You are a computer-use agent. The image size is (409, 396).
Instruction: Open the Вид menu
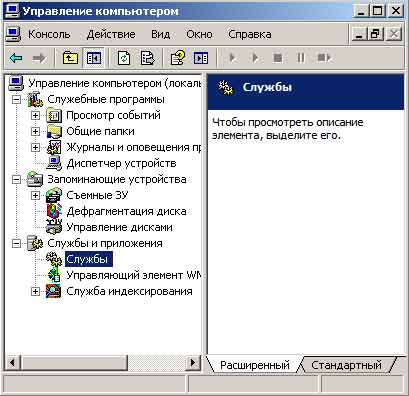click(x=160, y=34)
